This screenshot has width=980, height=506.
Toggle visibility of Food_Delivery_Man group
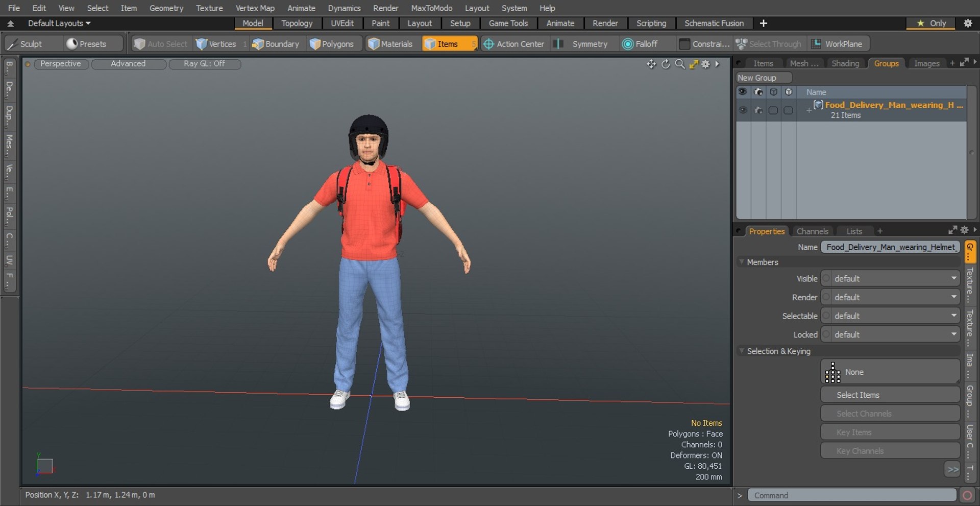pos(743,110)
